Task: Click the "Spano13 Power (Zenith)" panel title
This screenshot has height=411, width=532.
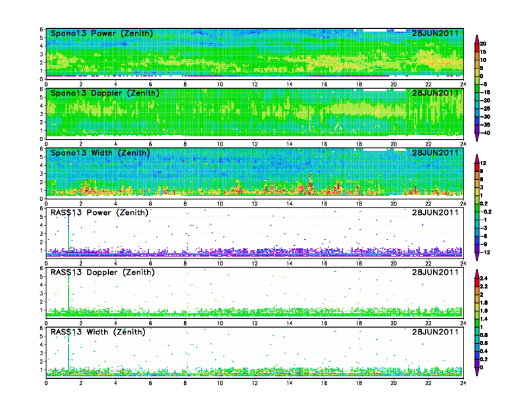Action: 101,34
